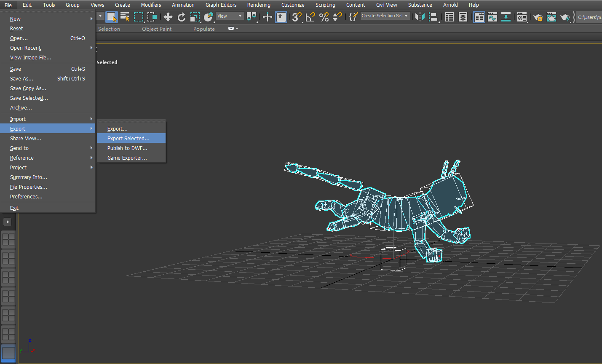Open the Schematic View
Screen dimensions: 602x364
pyautogui.click(x=506, y=17)
